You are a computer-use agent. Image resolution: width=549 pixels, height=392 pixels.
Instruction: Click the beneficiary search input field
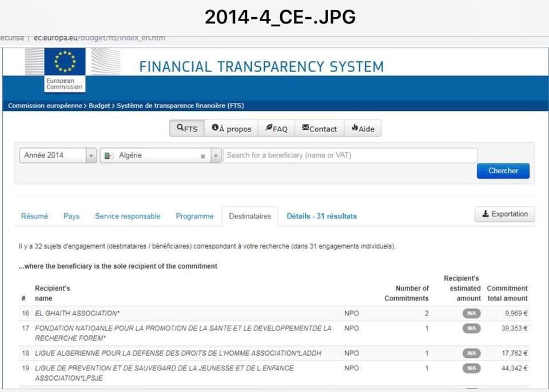pyautogui.click(x=350, y=155)
